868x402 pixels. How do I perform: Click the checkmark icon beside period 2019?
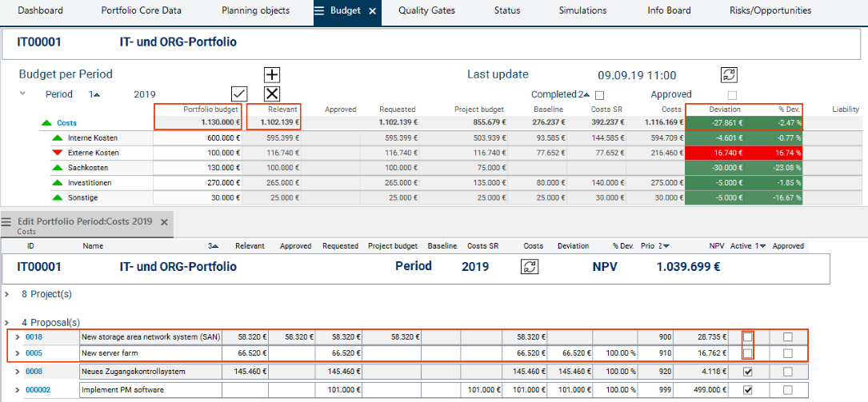click(x=238, y=94)
